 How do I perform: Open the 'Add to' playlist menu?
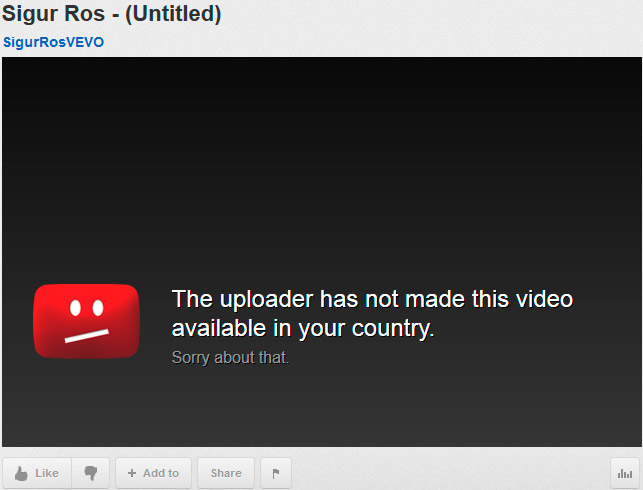point(153,473)
